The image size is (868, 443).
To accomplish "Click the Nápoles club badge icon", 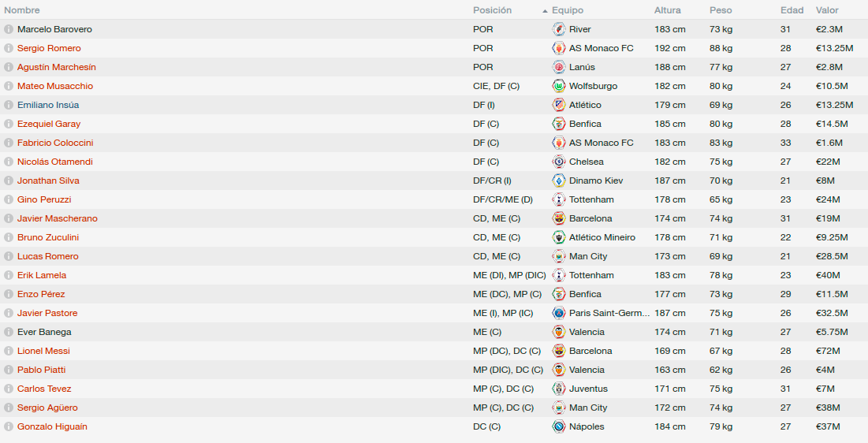I will [558, 426].
